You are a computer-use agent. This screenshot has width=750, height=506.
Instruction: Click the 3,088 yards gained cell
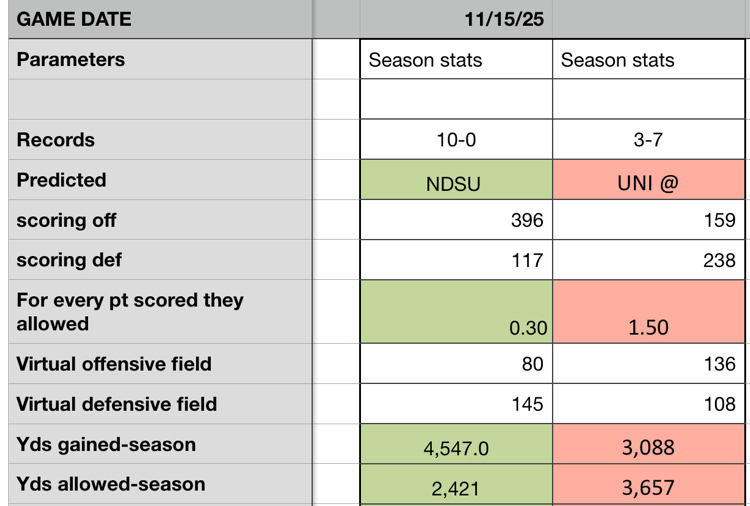click(x=650, y=445)
